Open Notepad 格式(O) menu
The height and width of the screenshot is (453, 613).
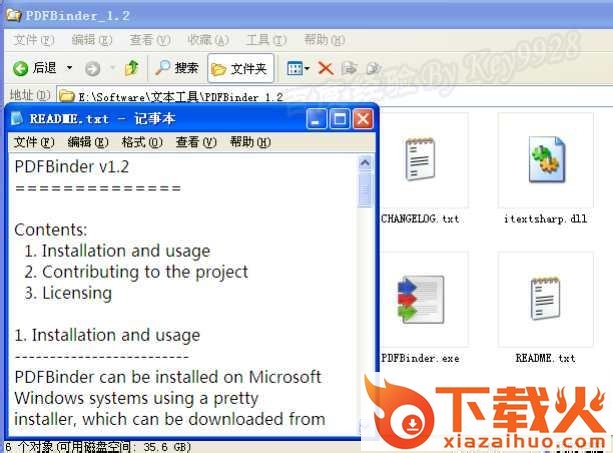[x=142, y=142]
